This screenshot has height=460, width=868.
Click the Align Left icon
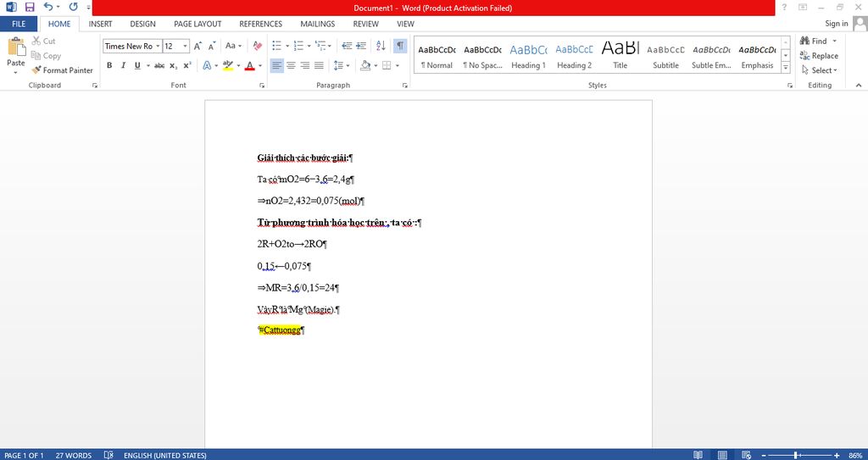click(277, 65)
